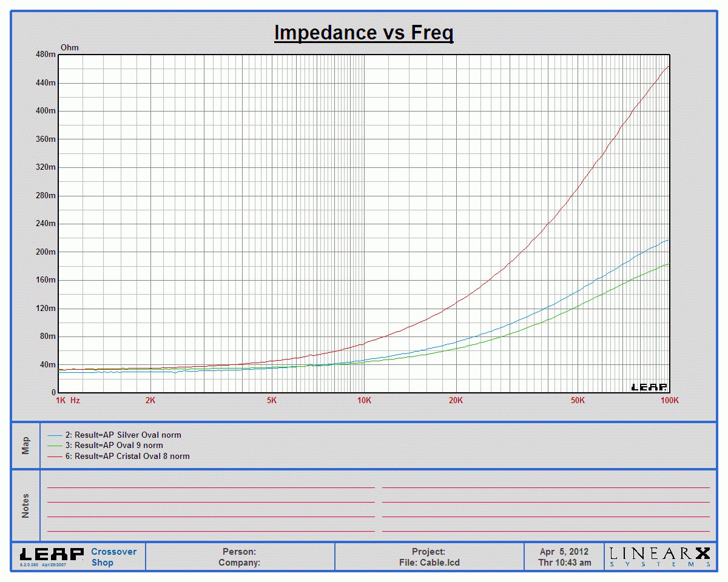Viewport: 728px width, 582px height.
Task: Click the 'Person:' field in the footer
Action: (239, 552)
